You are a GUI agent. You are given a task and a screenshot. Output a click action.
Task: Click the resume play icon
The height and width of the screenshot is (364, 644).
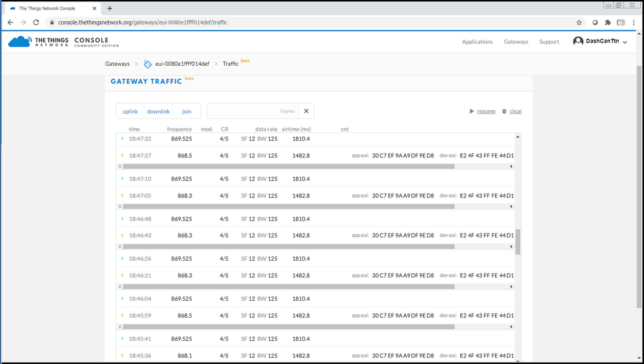471,111
